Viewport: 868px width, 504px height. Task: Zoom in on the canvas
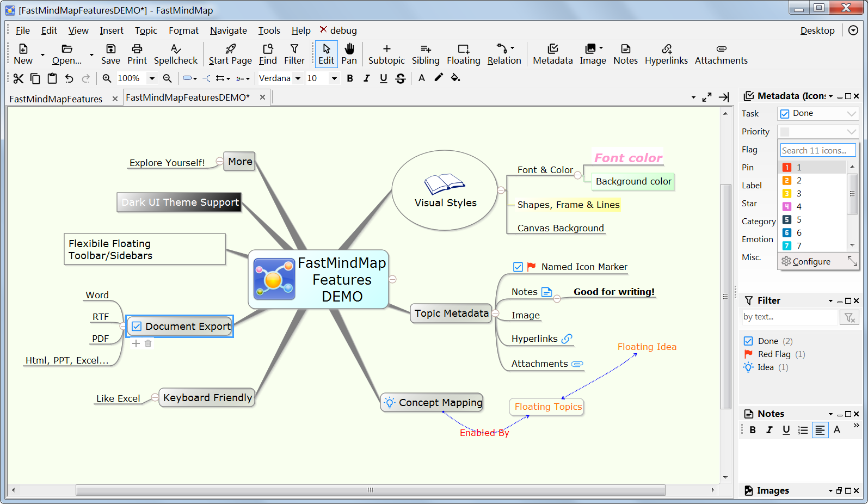(107, 78)
